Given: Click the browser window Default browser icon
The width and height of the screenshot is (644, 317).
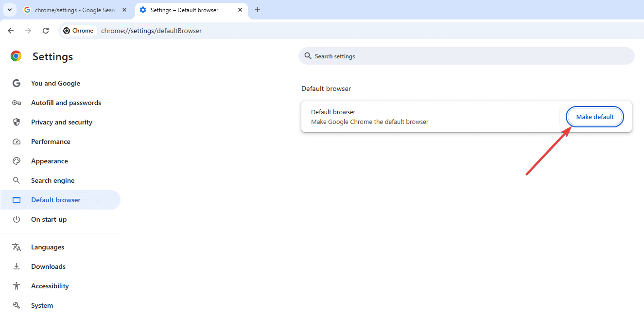Looking at the screenshot, I should pyautogui.click(x=17, y=200).
